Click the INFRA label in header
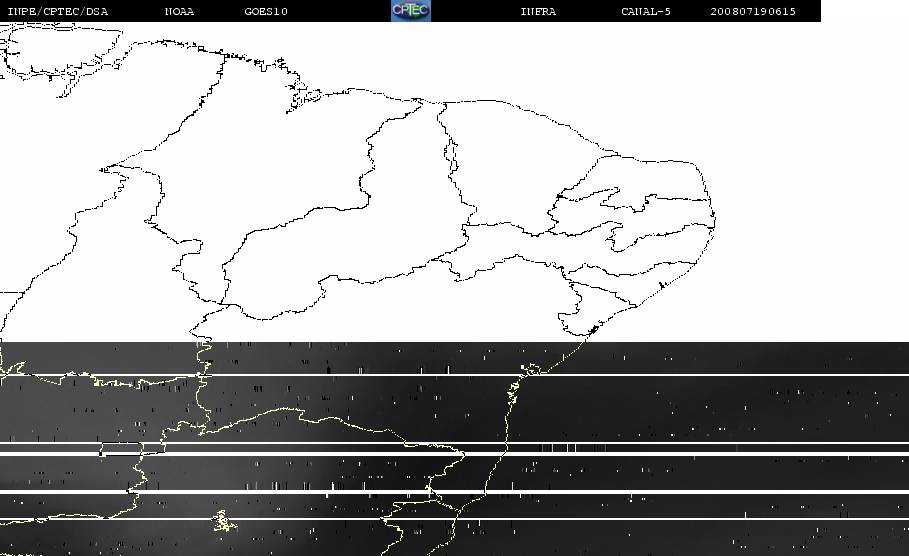The width and height of the screenshot is (909, 556). [x=538, y=12]
